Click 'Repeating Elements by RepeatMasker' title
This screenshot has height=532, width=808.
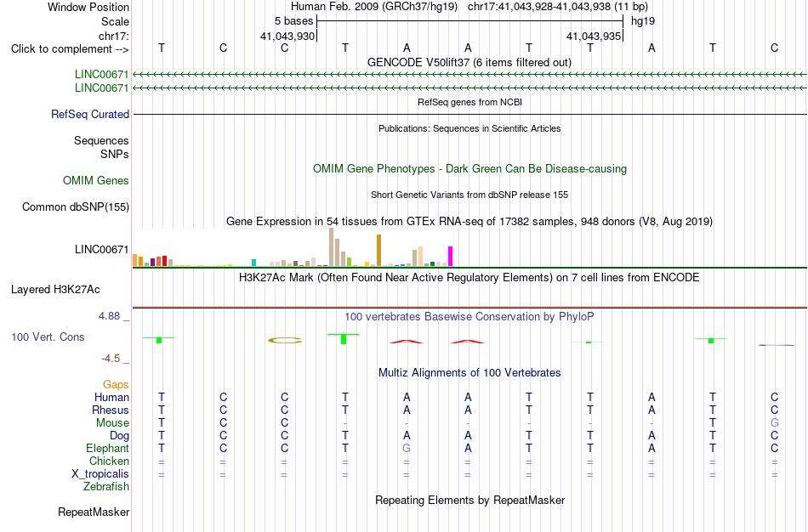pos(469,500)
